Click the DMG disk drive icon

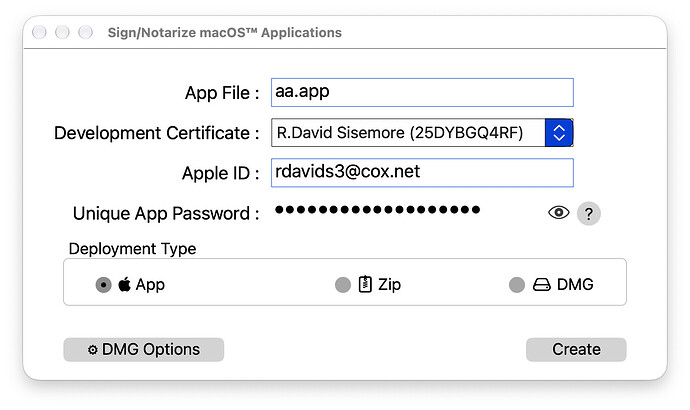(542, 285)
